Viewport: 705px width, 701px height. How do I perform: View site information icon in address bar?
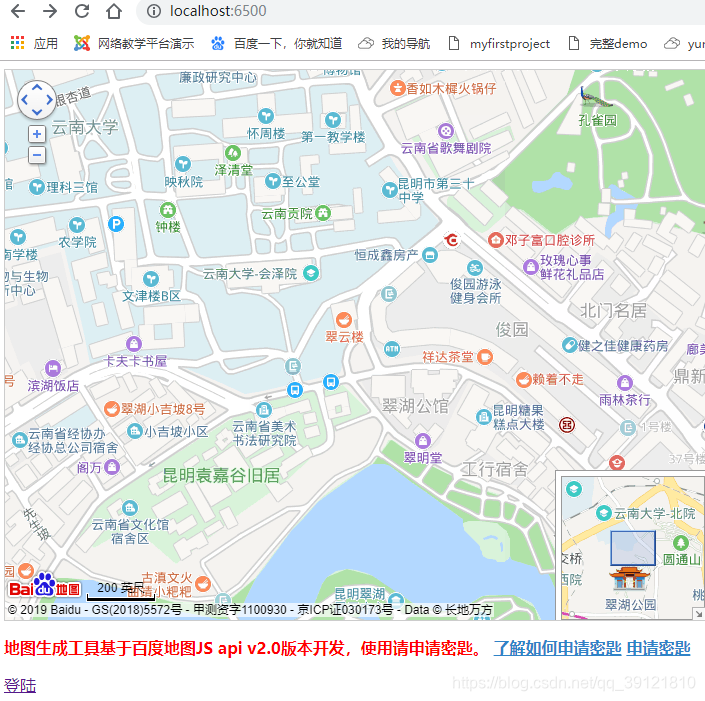[x=154, y=11]
